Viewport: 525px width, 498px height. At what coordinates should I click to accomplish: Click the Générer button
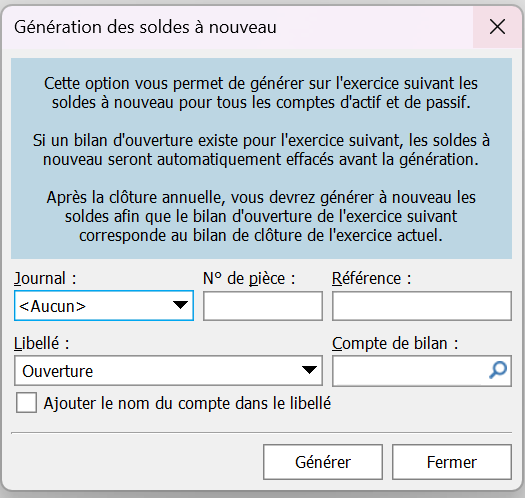[x=323, y=462]
